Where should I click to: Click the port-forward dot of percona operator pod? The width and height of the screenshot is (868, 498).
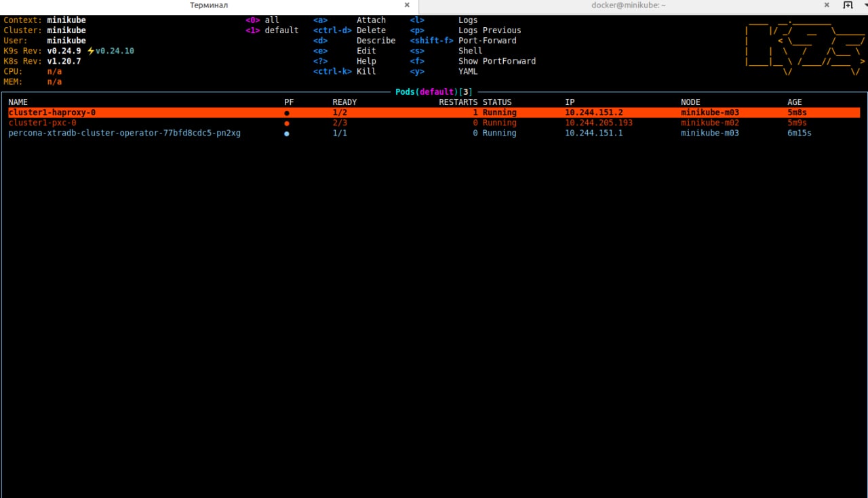coord(287,133)
